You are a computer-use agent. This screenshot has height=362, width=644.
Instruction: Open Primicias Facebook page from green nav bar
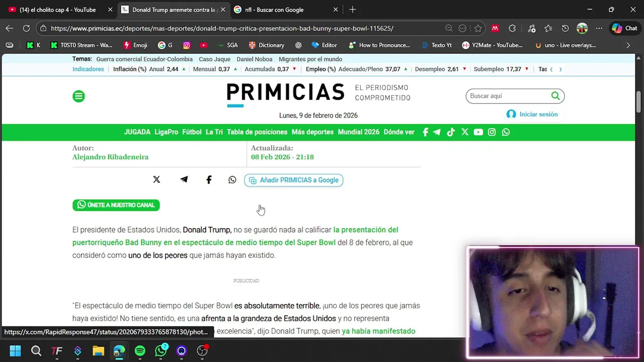[x=425, y=132]
